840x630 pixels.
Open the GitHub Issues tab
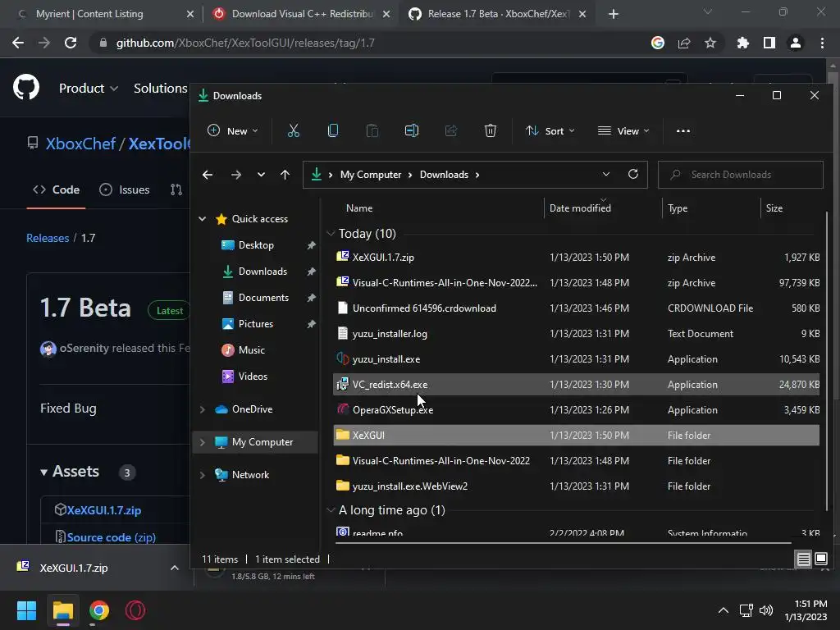click(125, 189)
